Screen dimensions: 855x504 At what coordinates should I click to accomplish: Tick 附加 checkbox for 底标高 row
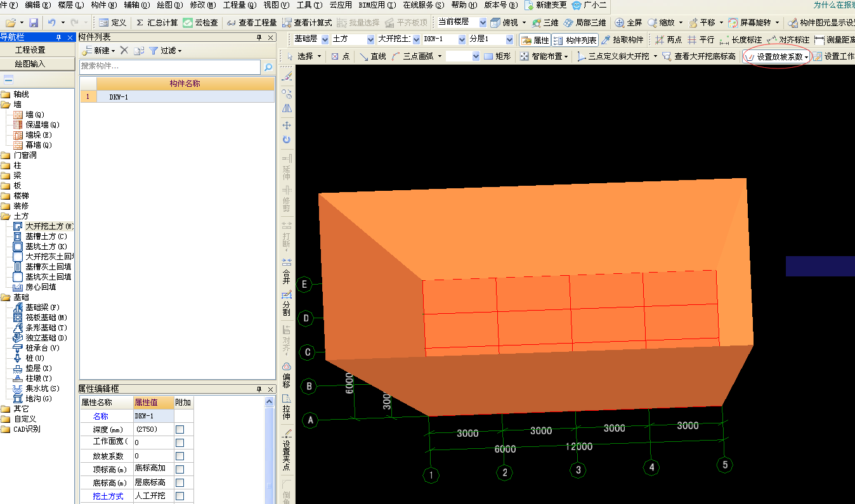(180, 482)
